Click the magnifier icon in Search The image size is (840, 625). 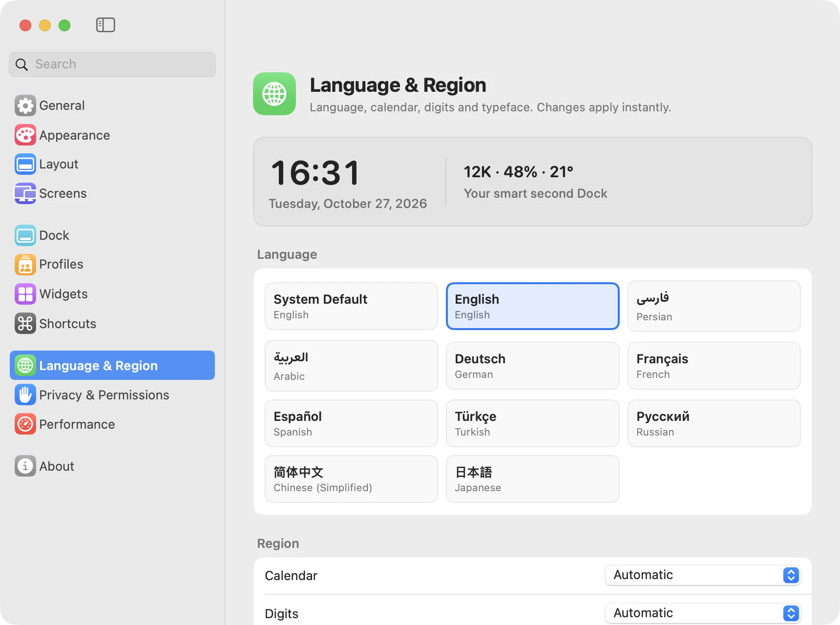(21, 64)
